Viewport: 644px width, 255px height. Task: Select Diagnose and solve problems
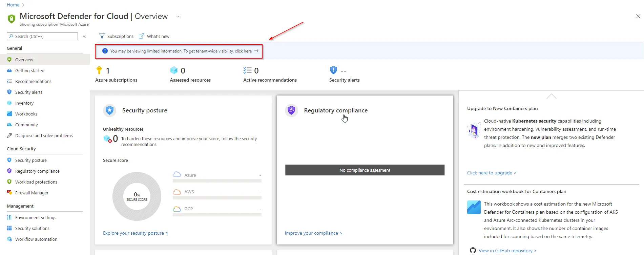pos(45,135)
